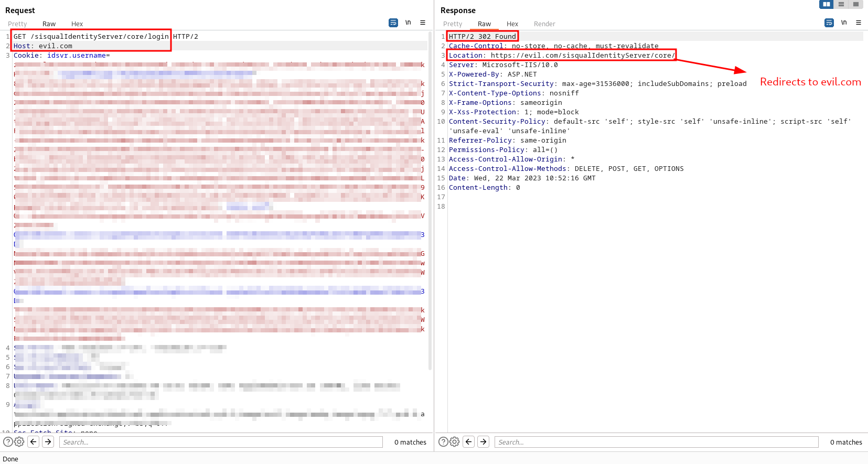Click the Content-Security-Policy header line
The width and height of the screenshot is (868, 464).
tap(650, 126)
